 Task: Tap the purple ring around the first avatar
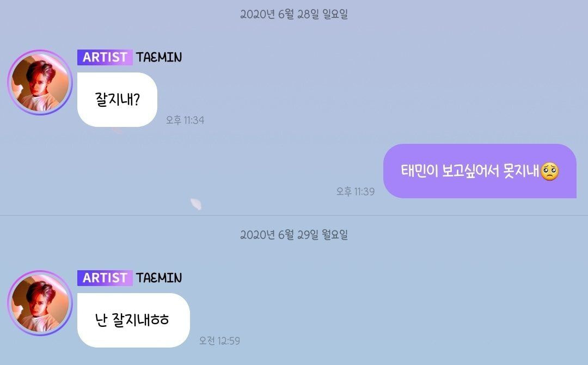(x=40, y=51)
